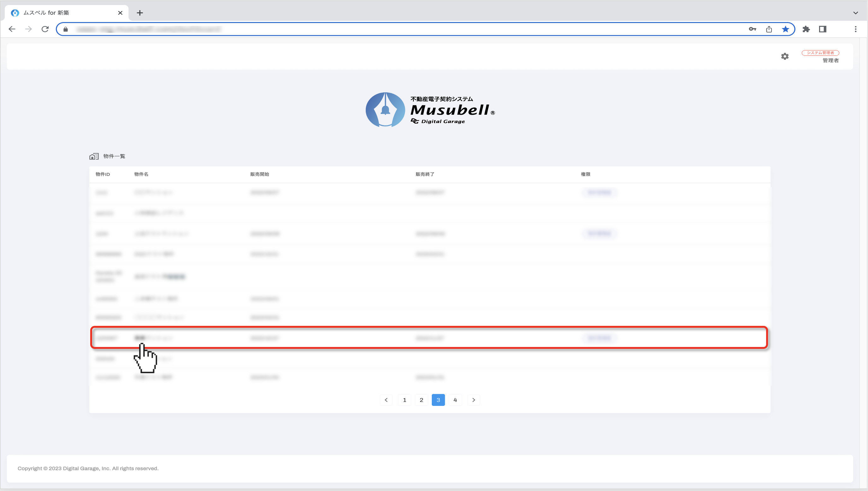Open a new browser tab

[140, 13]
